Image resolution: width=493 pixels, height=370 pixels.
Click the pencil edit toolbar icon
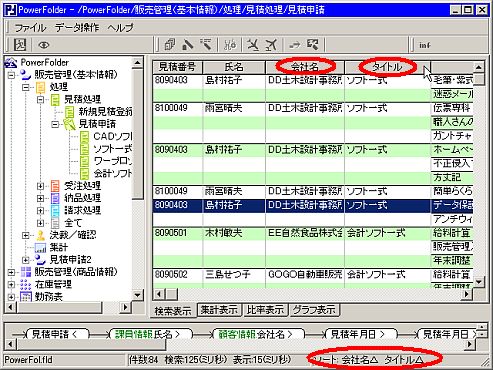coord(188,44)
